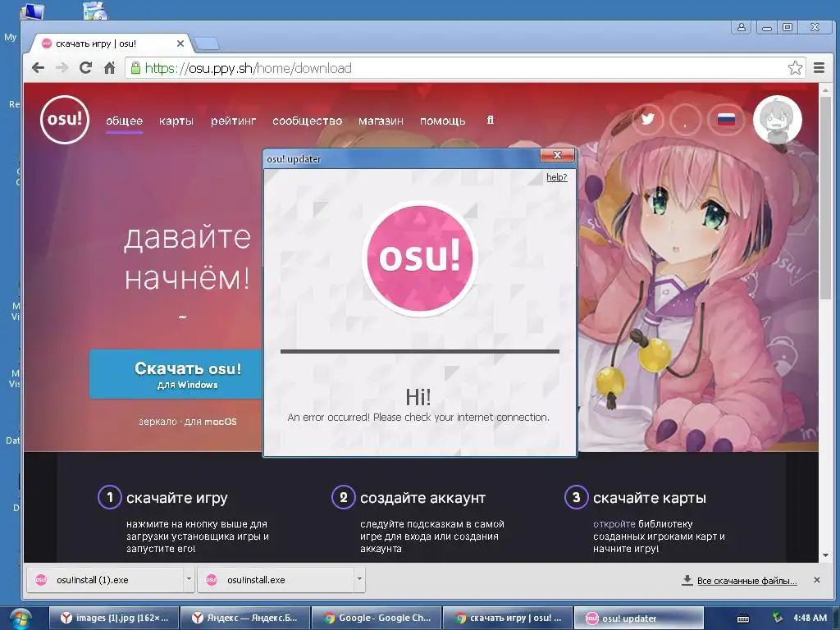The width and height of the screenshot is (840, 630).
Task: Open Windows Start button
Action: (20, 619)
